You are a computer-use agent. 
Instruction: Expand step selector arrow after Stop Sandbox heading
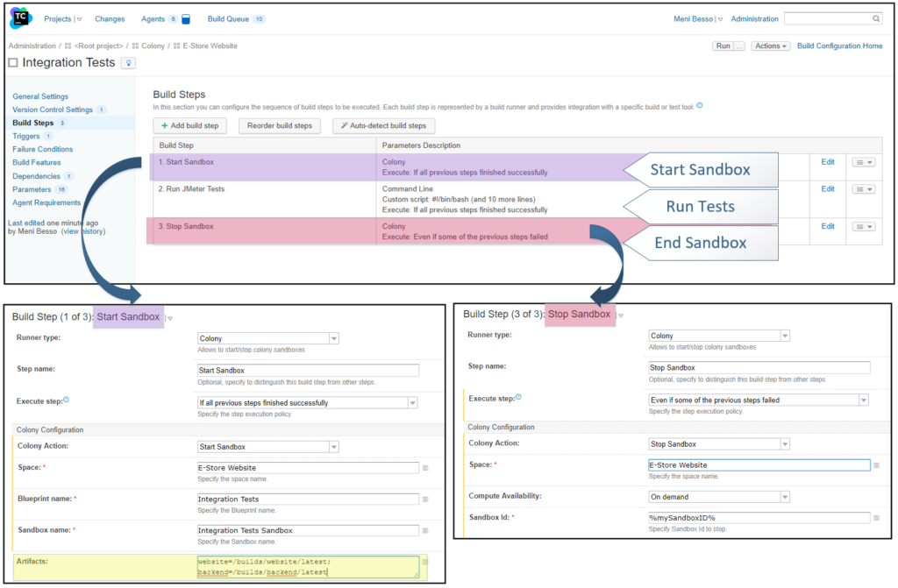[x=620, y=315]
